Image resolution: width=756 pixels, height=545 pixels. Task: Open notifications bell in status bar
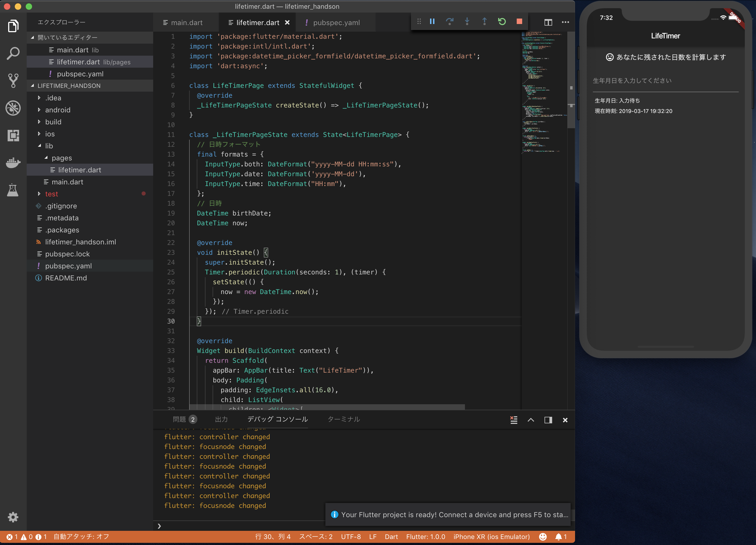click(561, 537)
